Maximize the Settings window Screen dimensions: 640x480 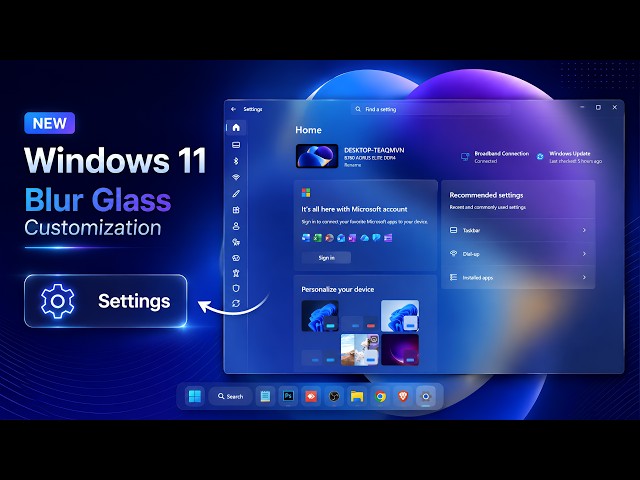[598, 107]
